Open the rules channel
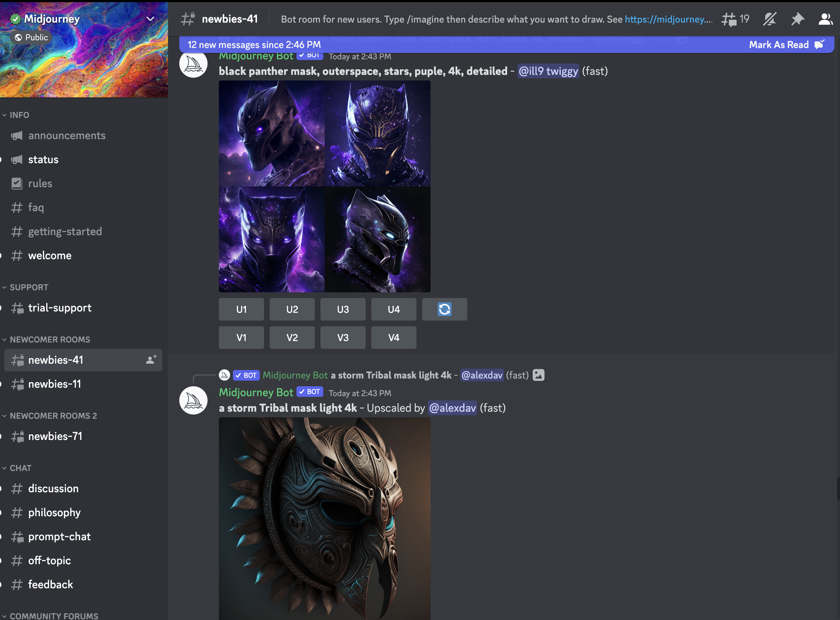The width and height of the screenshot is (840, 620). (x=83, y=184)
